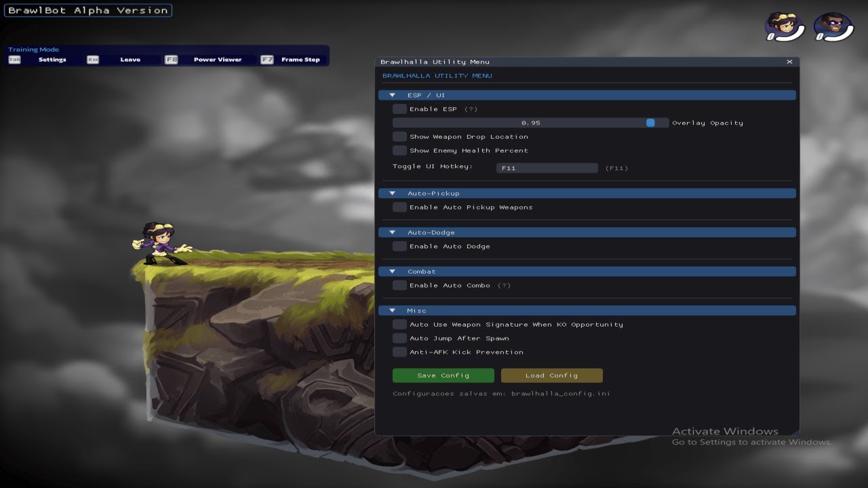Viewport: 868px width, 488px height.
Task: Open Power Viewer in Training Mode
Action: point(218,60)
